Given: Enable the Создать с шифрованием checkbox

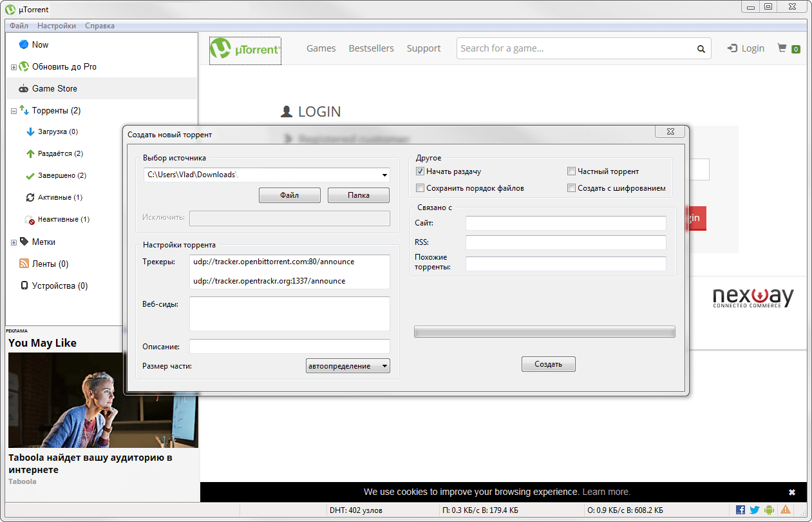Looking at the screenshot, I should click(x=571, y=188).
